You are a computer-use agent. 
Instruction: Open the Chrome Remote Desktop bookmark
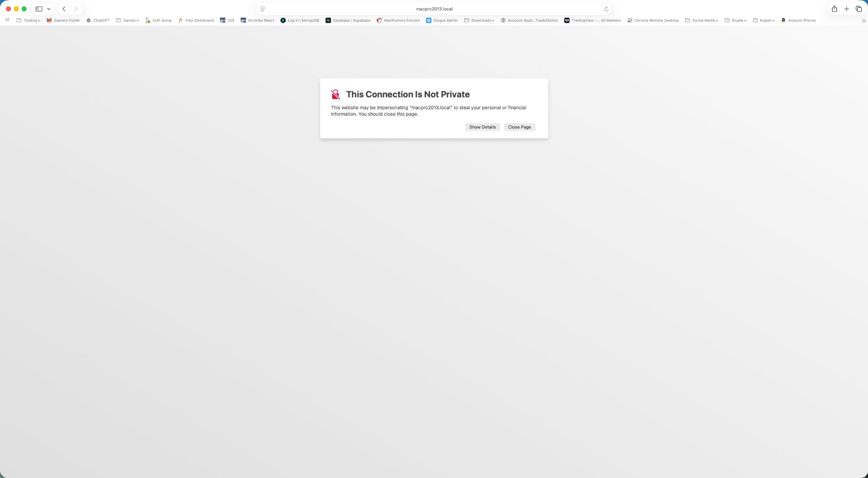pyautogui.click(x=653, y=20)
